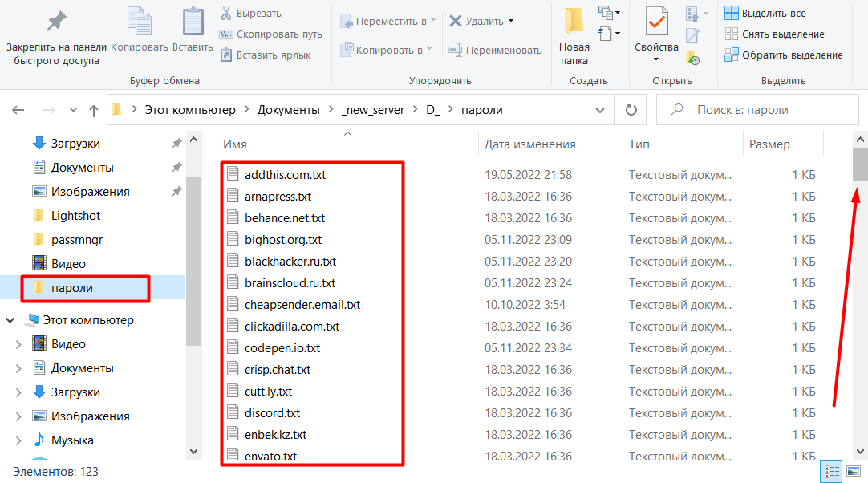Select file cheapsender.email.txt
The height and width of the screenshot is (483, 868).
302,305
